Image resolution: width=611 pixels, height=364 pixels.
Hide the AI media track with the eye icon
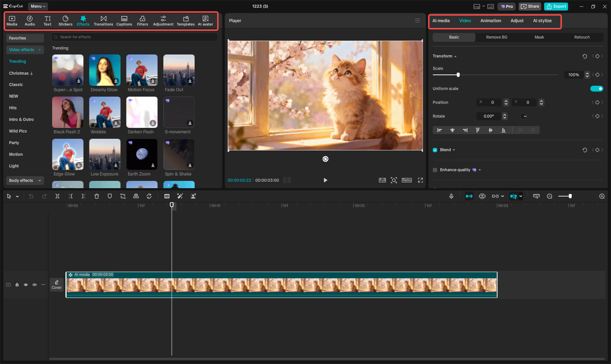pyautogui.click(x=25, y=285)
